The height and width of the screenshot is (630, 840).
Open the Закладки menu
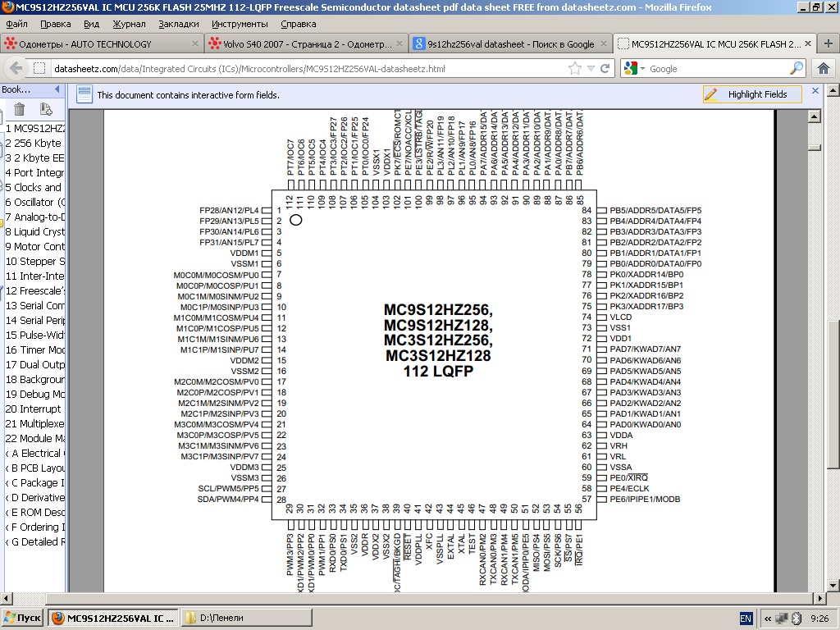coord(178,24)
